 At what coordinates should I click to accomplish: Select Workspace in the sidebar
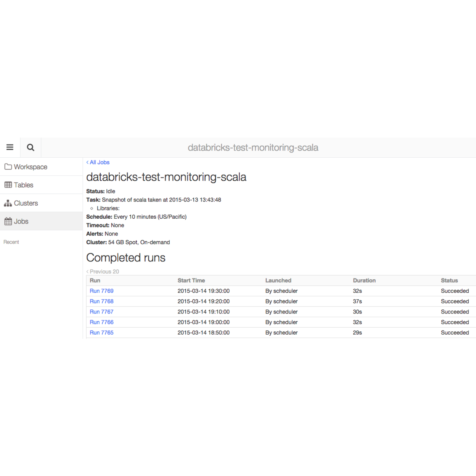(x=30, y=167)
